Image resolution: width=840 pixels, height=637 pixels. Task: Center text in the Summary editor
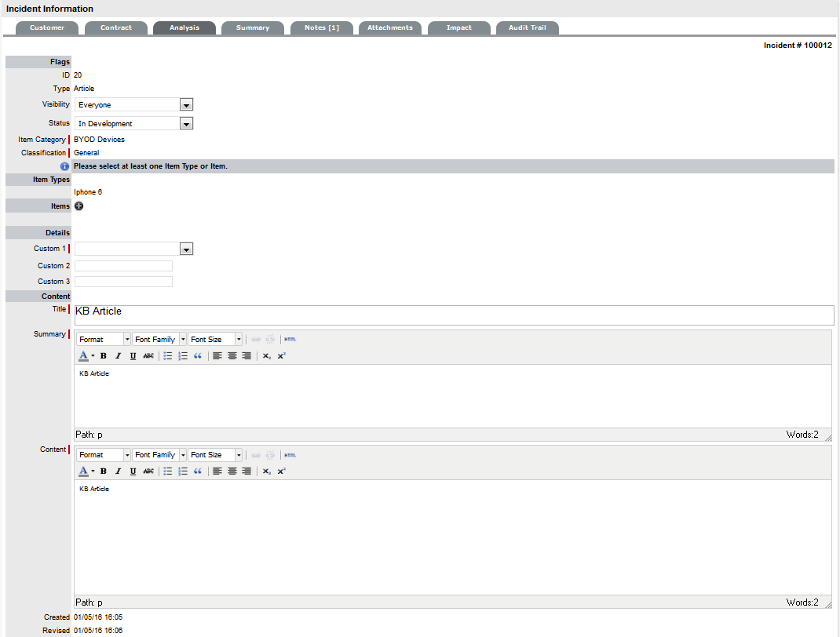tap(232, 356)
